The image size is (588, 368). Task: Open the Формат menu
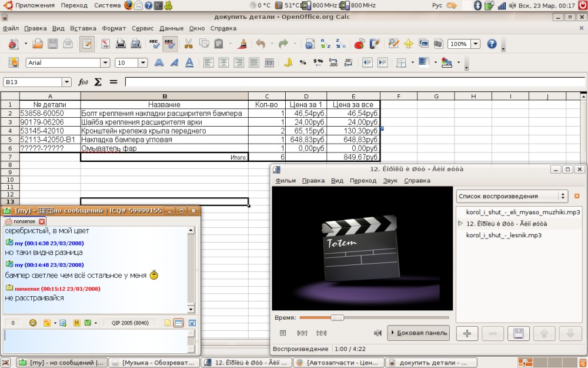[114, 28]
